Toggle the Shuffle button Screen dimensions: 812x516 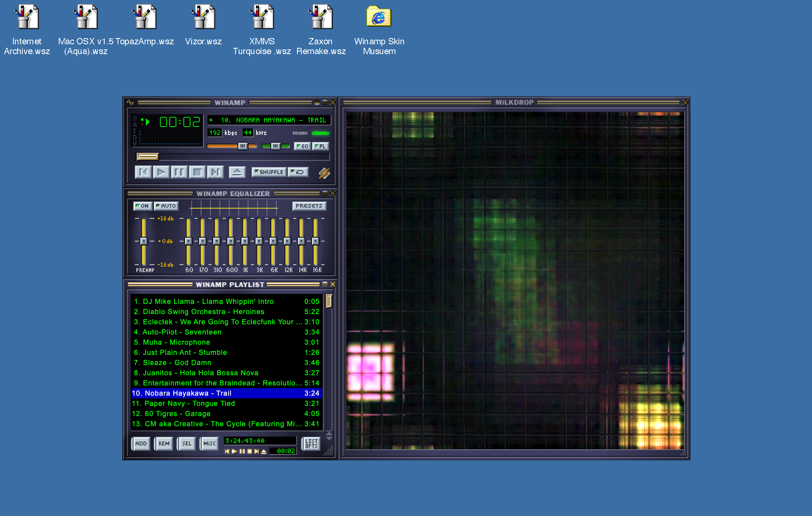pyautogui.click(x=269, y=172)
